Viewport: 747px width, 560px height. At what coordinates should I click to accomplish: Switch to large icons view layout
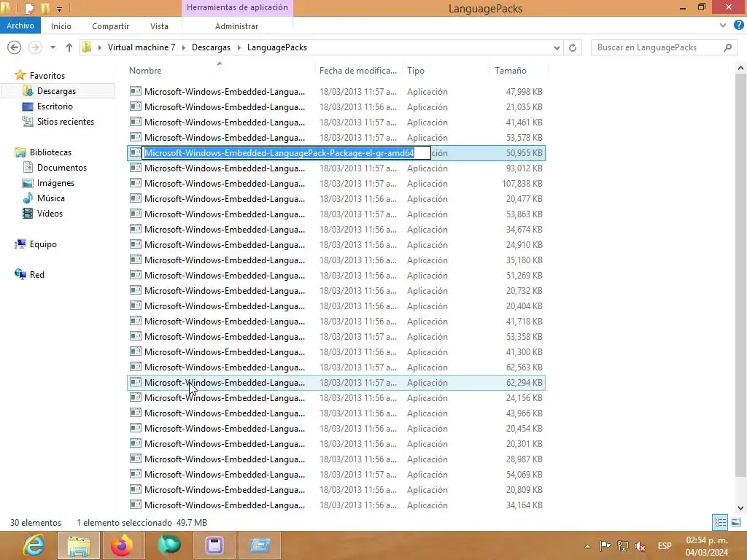pos(736,522)
